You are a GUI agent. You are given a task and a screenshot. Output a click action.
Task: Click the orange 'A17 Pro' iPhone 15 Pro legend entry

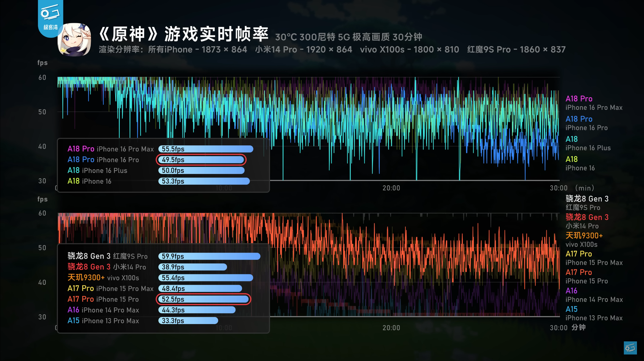[x=587, y=276]
